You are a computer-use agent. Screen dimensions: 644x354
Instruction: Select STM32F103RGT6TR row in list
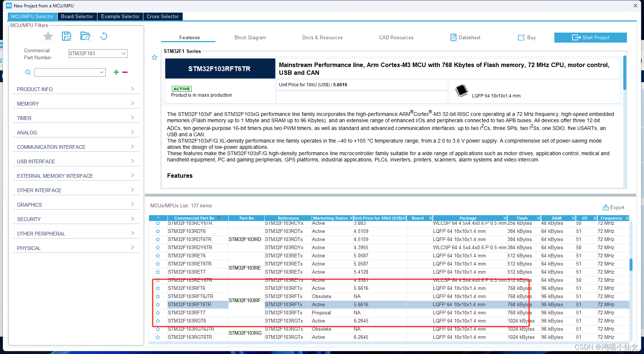(389, 337)
